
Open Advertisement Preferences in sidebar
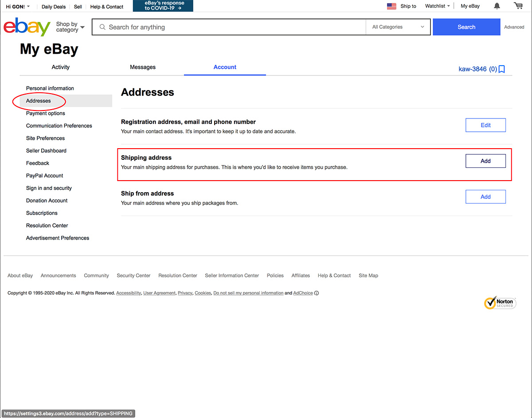pyautogui.click(x=58, y=238)
